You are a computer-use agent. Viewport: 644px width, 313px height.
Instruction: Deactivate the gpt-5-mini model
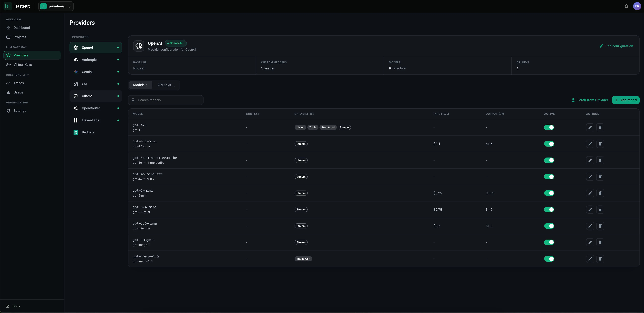point(549,193)
